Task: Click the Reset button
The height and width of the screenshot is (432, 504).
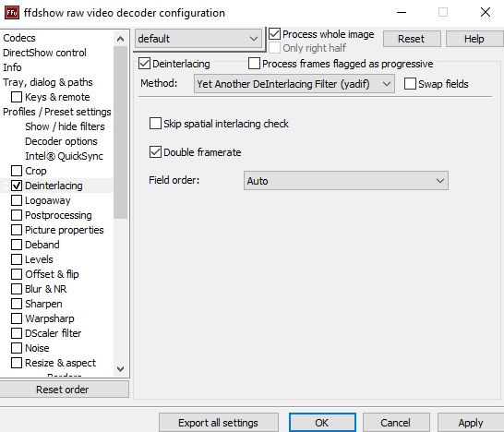Action: pyautogui.click(x=411, y=39)
